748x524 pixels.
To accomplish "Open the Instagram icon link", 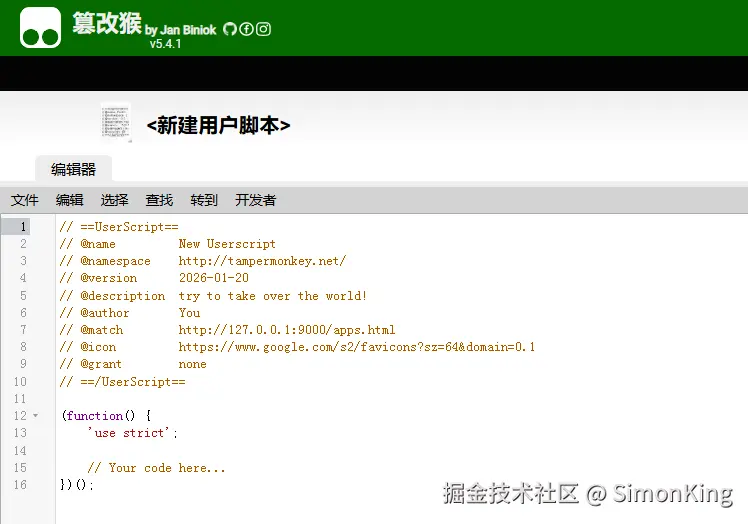I will [263, 29].
